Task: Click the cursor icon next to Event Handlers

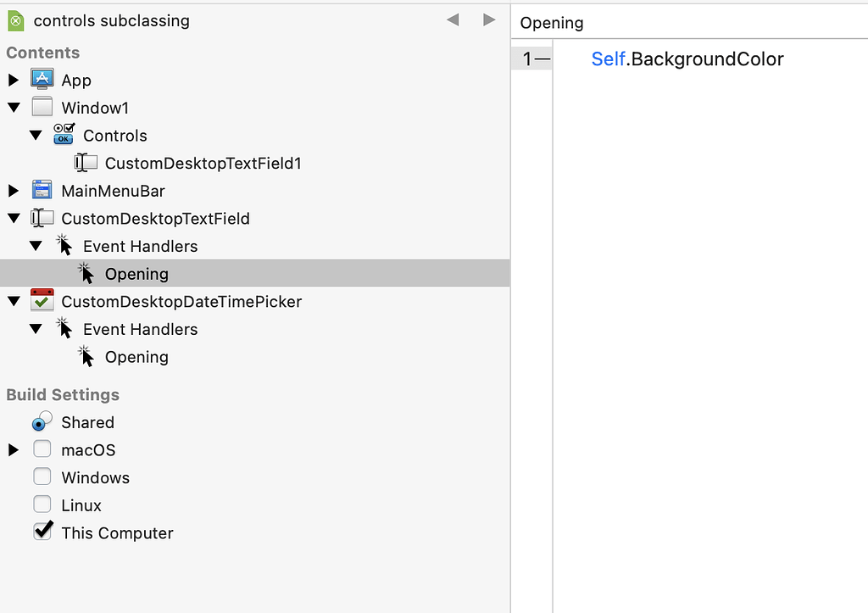Action: click(x=64, y=245)
